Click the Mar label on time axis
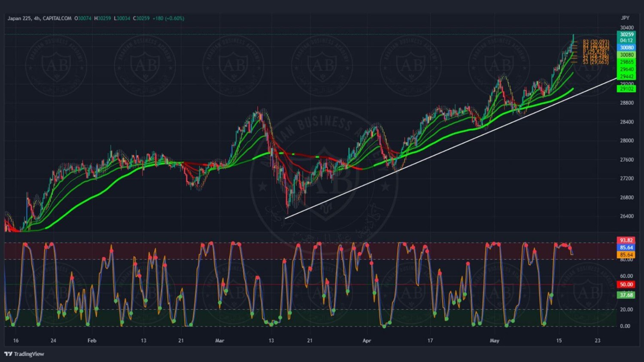Viewport: 644px width, 362px height. click(x=220, y=341)
